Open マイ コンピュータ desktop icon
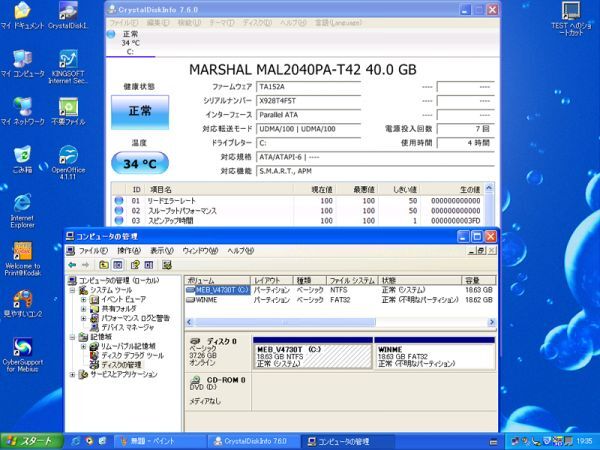This screenshot has width=600, height=450. point(22,63)
